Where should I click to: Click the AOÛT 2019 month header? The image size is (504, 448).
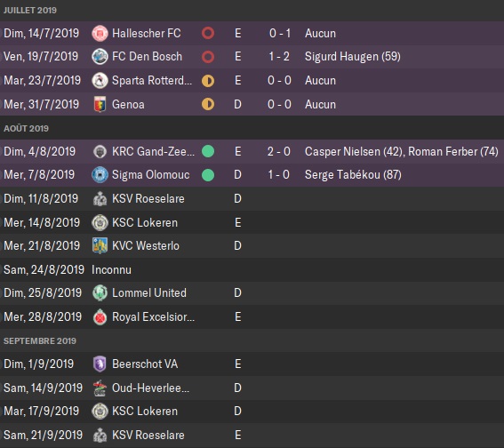point(26,128)
